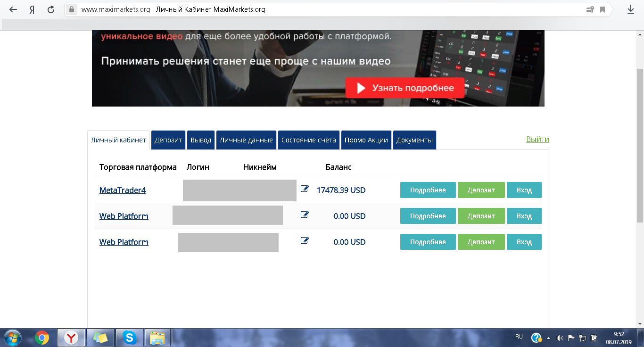Click the Yandex home button
644x347 pixels.
pyautogui.click(x=32, y=9)
